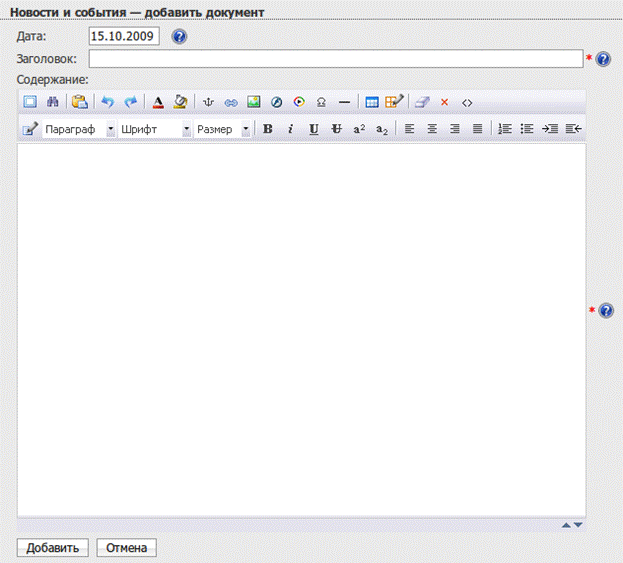Image resolution: width=623 pixels, height=563 pixels.
Task: Open the Размер size dropdown
Action: tap(222, 129)
